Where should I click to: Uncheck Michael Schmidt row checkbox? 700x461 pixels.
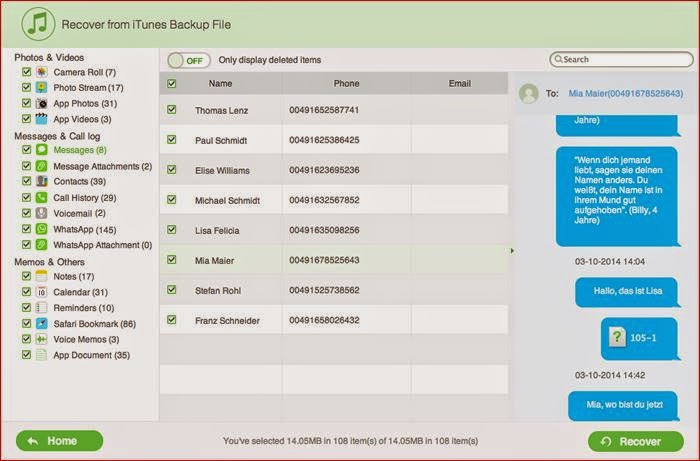171,199
